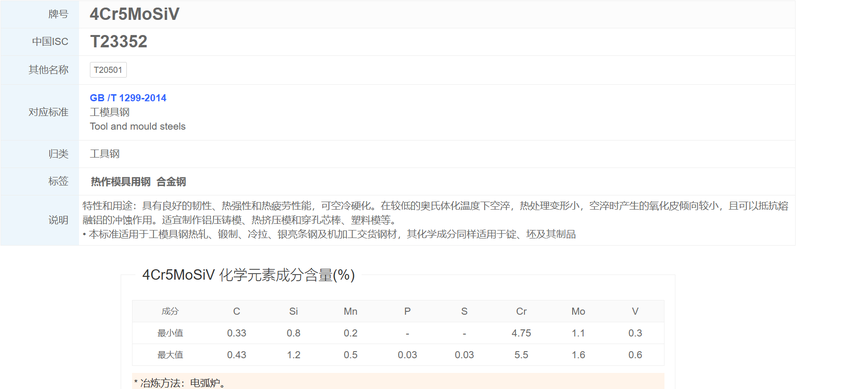Click the Cr column header

521,311
